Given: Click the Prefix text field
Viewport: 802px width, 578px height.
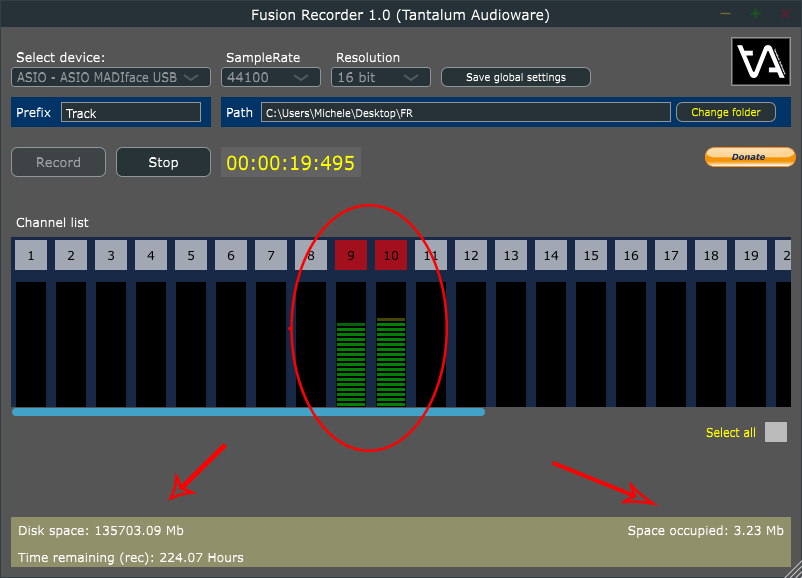Looking at the screenshot, I should [x=131, y=113].
